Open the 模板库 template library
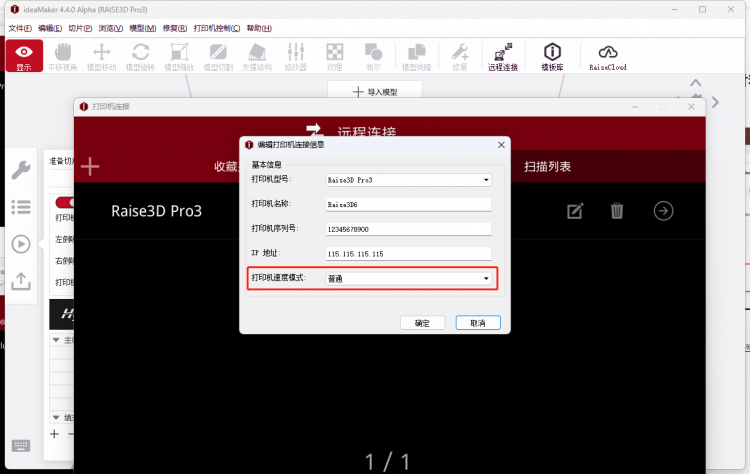The width and height of the screenshot is (750, 474). pos(552,57)
